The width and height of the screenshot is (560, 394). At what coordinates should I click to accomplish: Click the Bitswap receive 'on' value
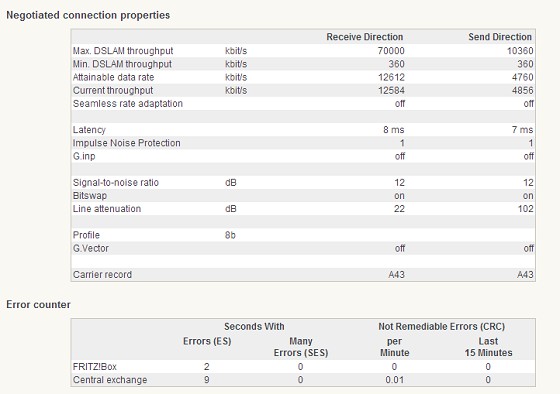(399, 196)
